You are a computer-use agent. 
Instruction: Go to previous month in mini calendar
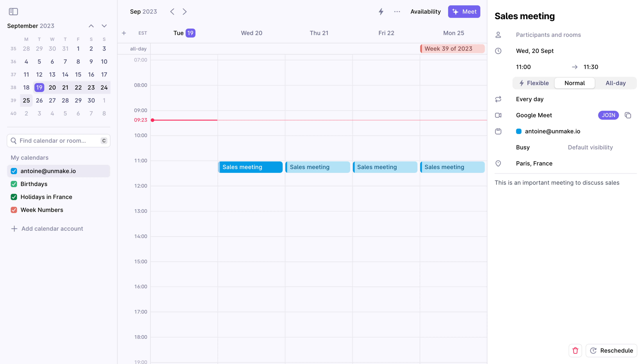pos(91,26)
